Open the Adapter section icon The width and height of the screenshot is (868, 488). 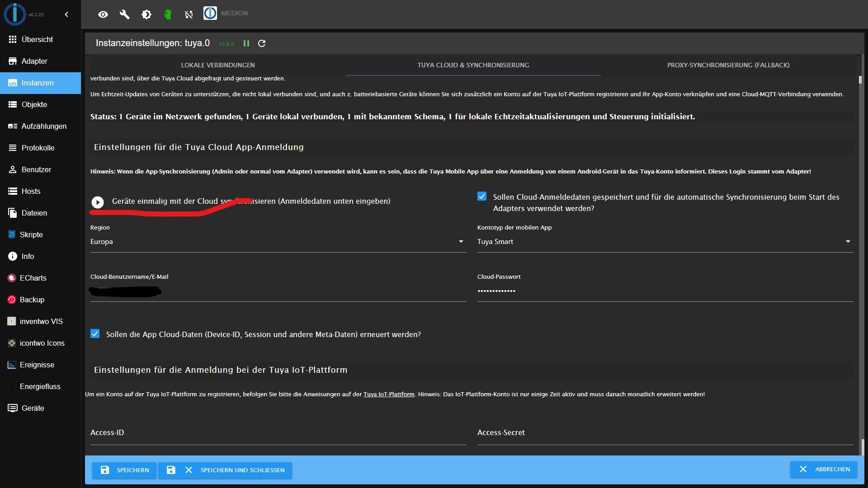(11, 61)
